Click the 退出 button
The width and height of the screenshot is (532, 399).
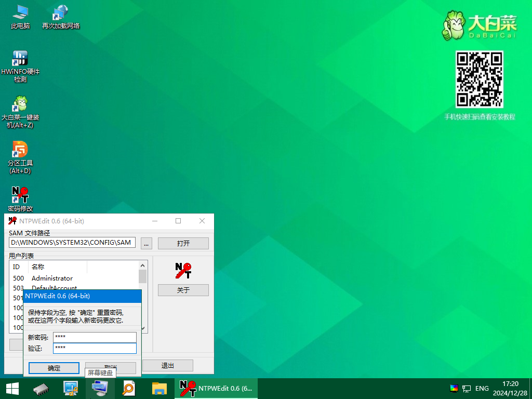[x=167, y=366]
